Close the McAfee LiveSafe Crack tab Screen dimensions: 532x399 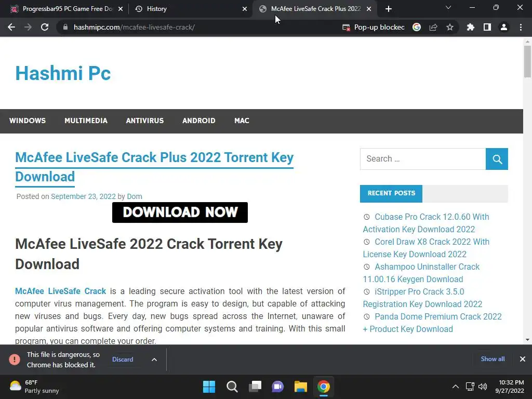tap(369, 9)
